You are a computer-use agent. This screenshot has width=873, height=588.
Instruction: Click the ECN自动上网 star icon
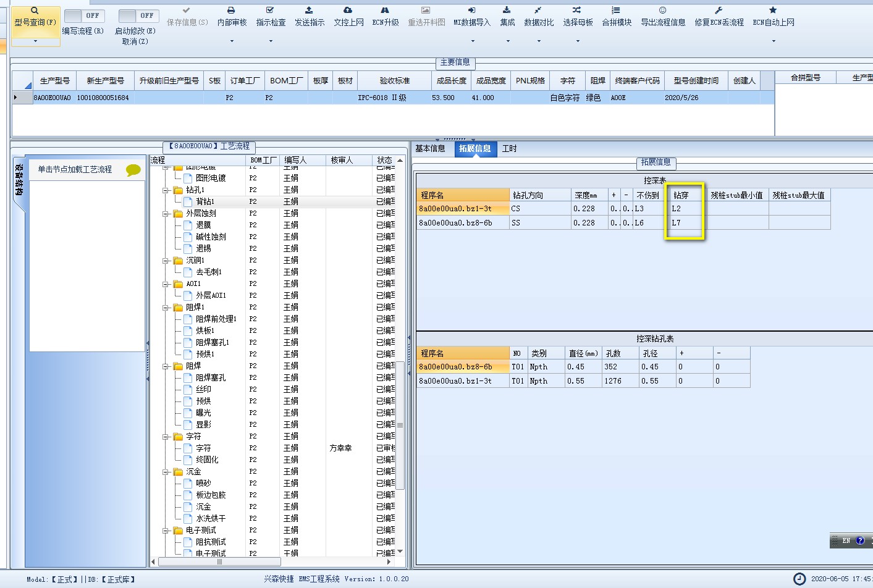(773, 10)
